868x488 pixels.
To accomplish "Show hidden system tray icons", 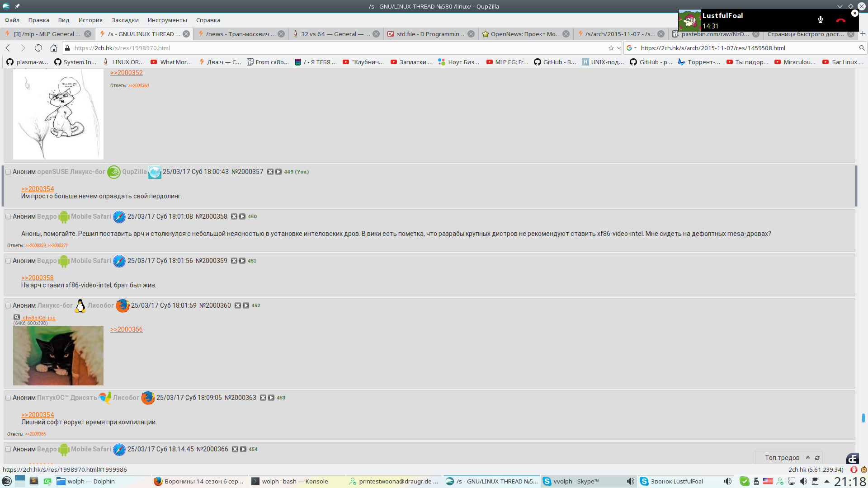I will (x=827, y=481).
